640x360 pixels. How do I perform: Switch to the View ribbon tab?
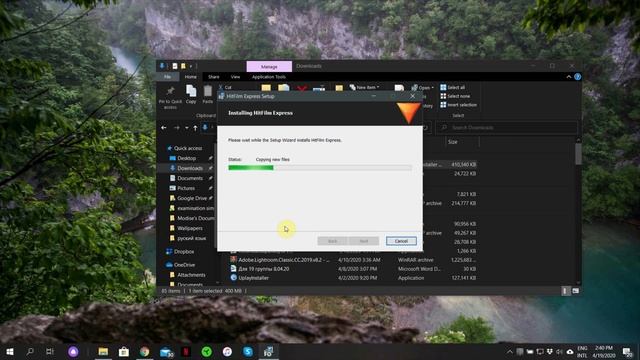(x=235, y=77)
